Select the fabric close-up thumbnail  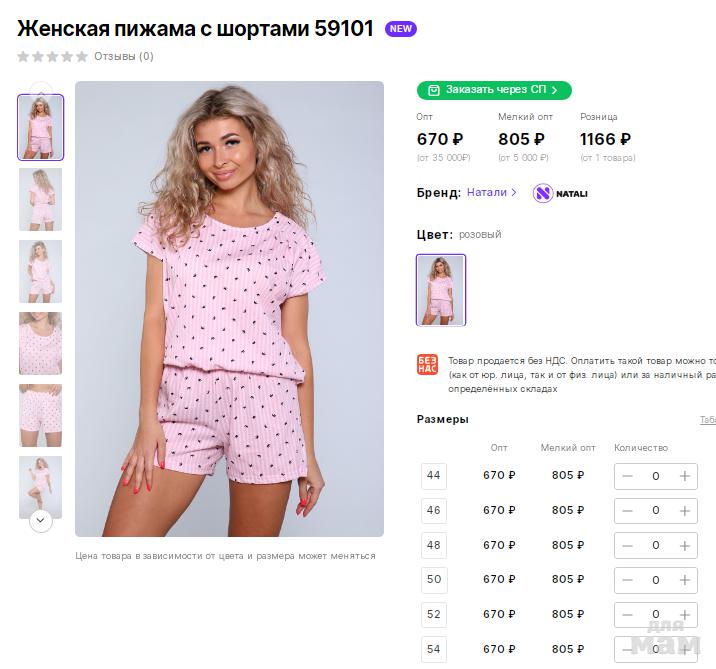(40, 343)
